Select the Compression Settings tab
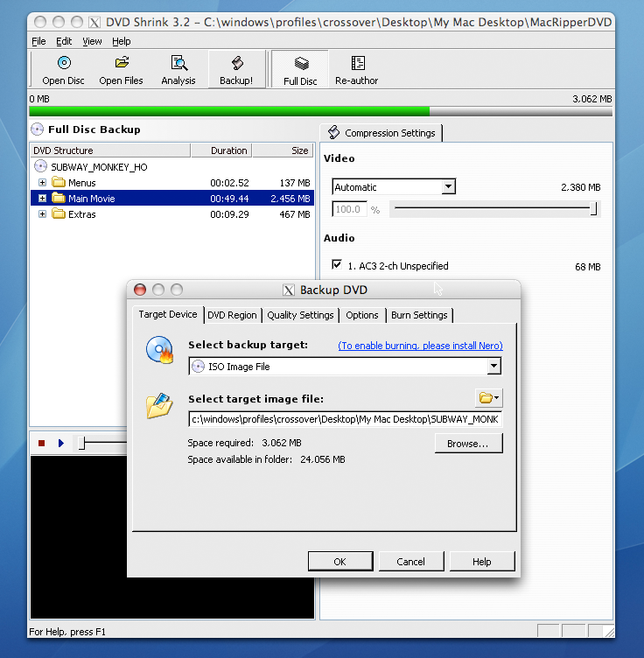Image resolution: width=644 pixels, height=658 pixels. tap(381, 133)
